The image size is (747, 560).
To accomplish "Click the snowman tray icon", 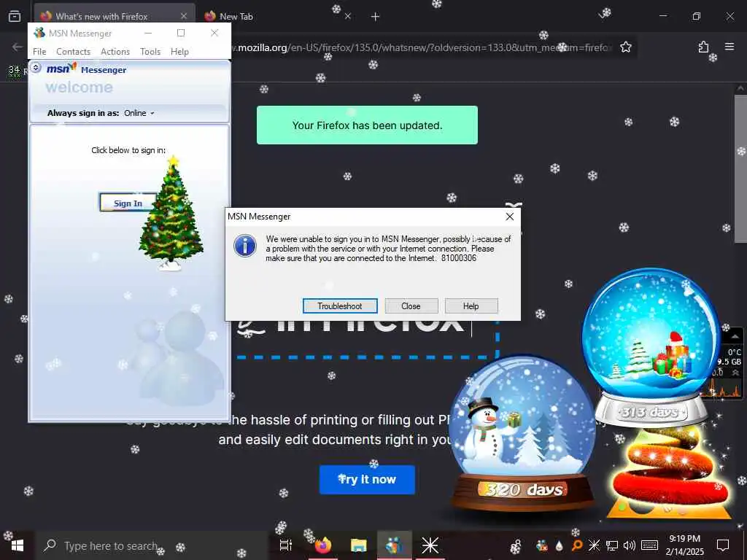I will [516, 545].
